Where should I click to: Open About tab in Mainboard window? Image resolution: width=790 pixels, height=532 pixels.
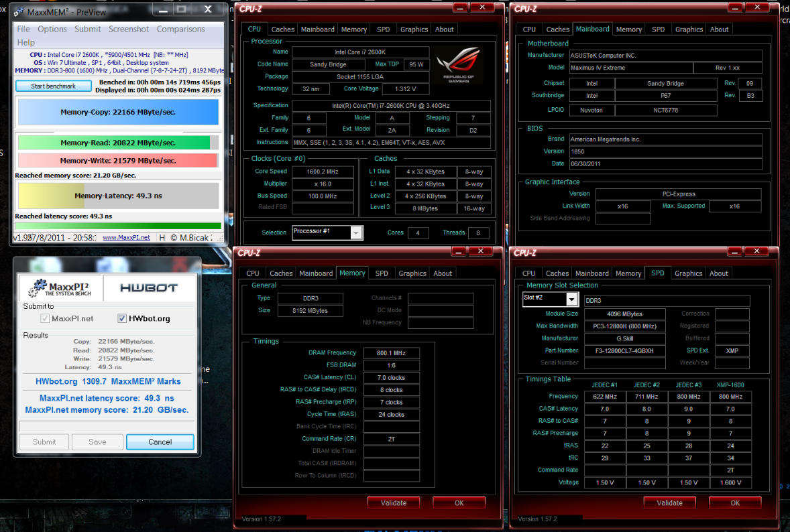tap(719, 29)
